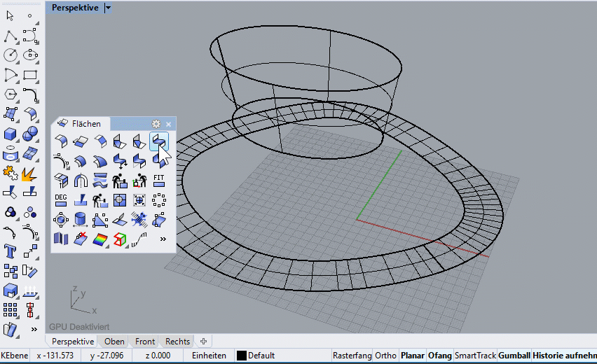The image size is (597, 364).
Task: Toggle the Gumball manipulator
Action: (514, 356)
